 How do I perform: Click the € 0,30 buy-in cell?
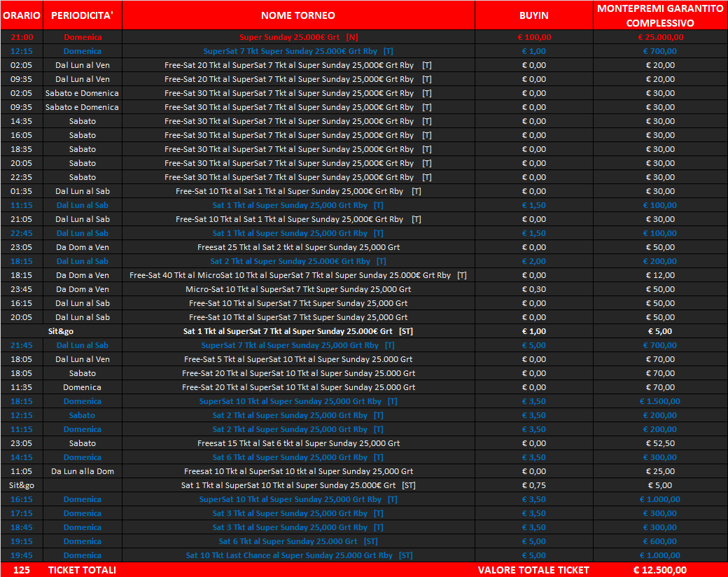click(x=534, y=289)
